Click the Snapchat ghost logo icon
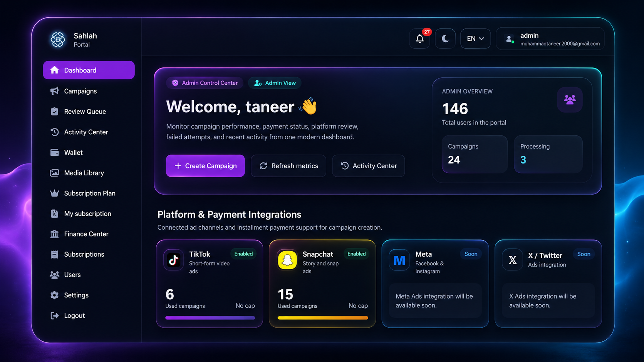 (287, 260)
